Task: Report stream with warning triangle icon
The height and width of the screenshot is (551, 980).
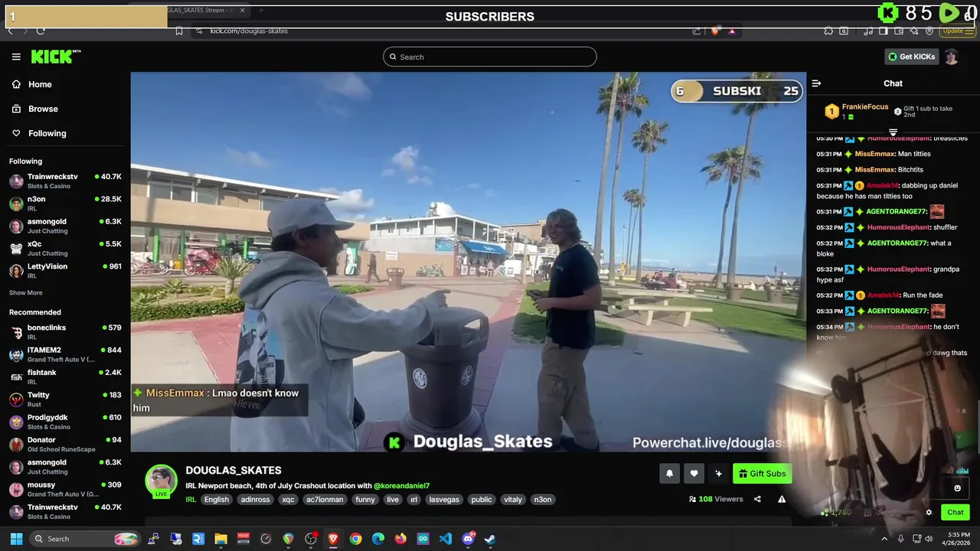Action: (x=782, y=499)
